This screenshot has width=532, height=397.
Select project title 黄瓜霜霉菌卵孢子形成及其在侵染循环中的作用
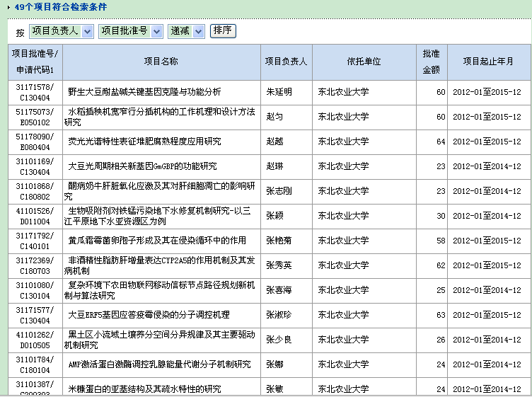[x=157, y=241]
